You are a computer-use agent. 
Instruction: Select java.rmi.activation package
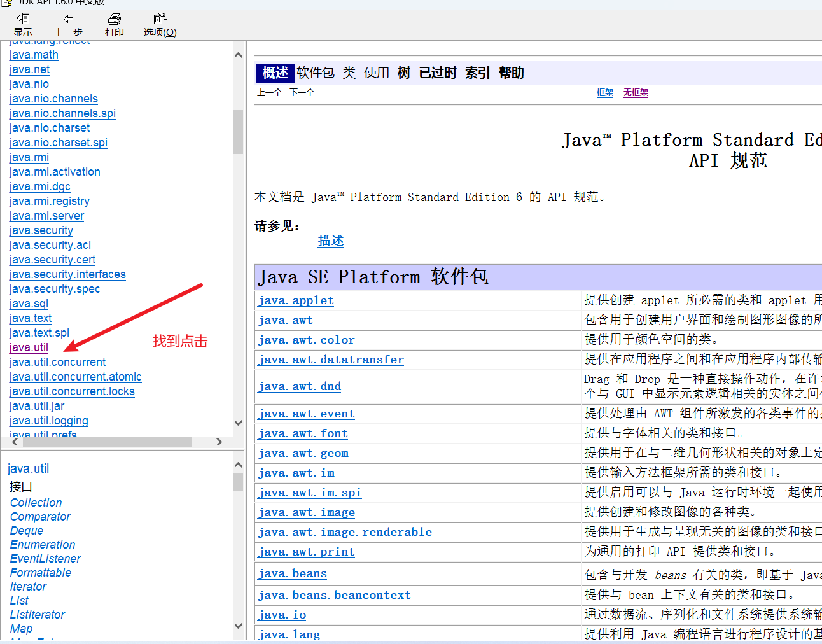click(55, 172)
